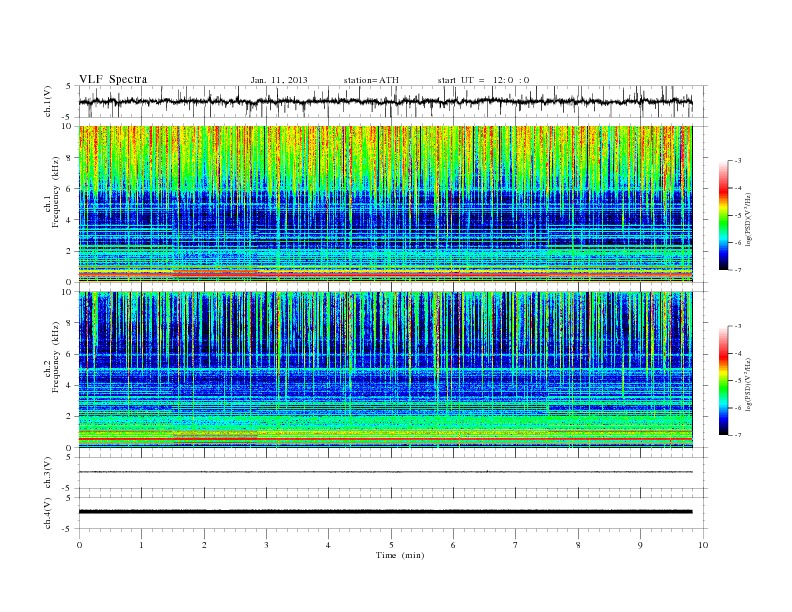Click the ch.4 thick waveform trace

coord(385,512)
